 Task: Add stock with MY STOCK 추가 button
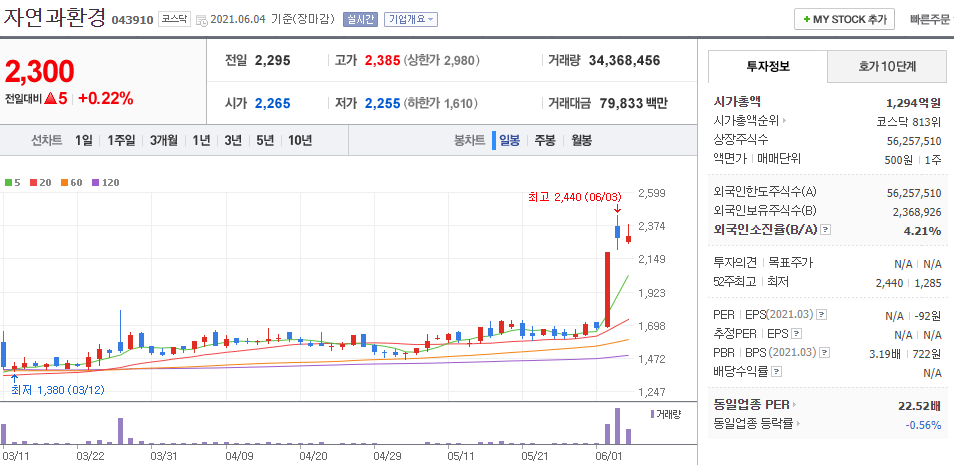pyautogui.click(x=844, y=19)
